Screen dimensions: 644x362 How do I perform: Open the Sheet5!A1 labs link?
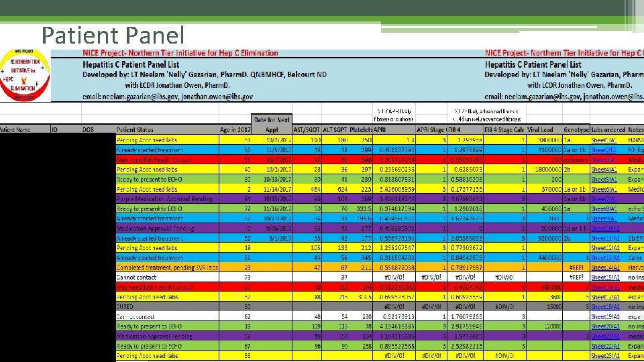(604, 180)
